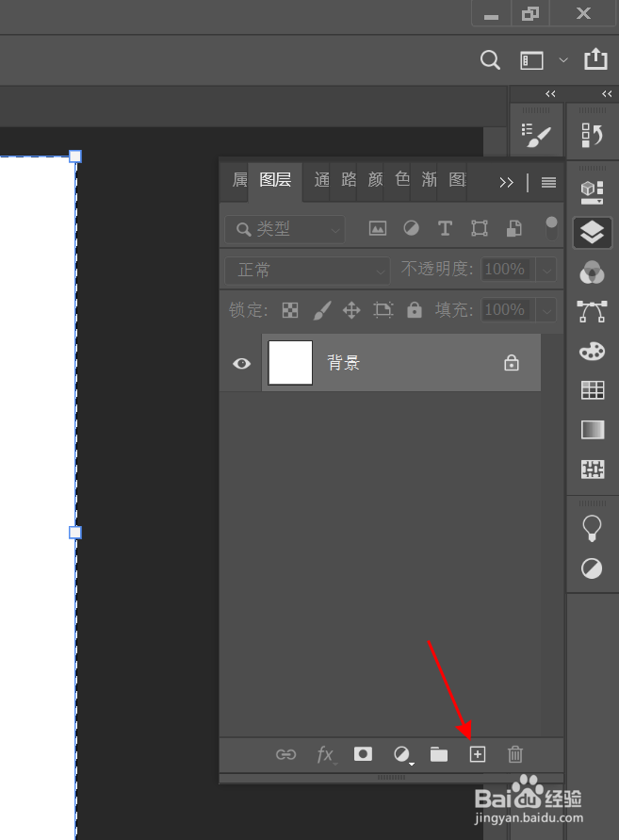Viewport: 619px width, 840px height.
Task: Open the Brush Settings panel icon
Action: 536,135
